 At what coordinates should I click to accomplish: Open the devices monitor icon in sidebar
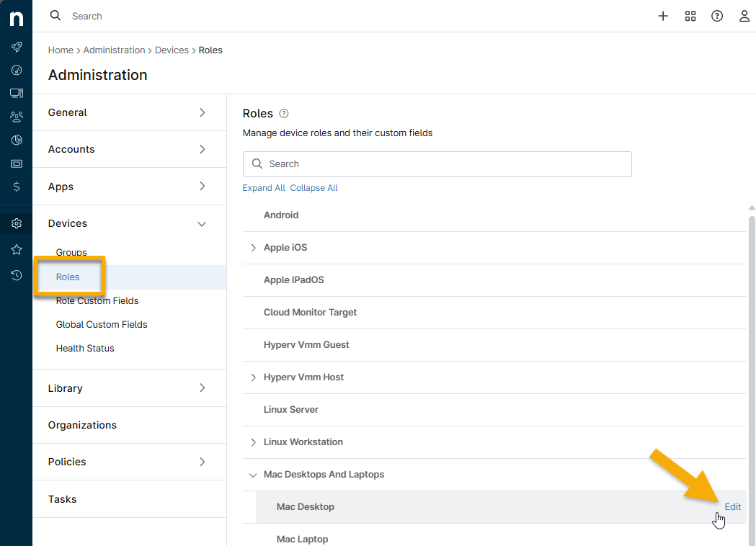16,93
